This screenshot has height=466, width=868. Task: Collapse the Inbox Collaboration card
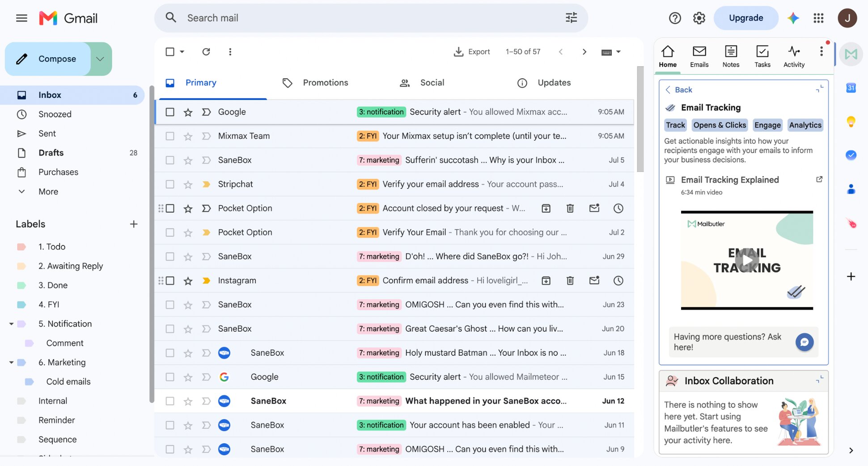(x=819, y=380)
